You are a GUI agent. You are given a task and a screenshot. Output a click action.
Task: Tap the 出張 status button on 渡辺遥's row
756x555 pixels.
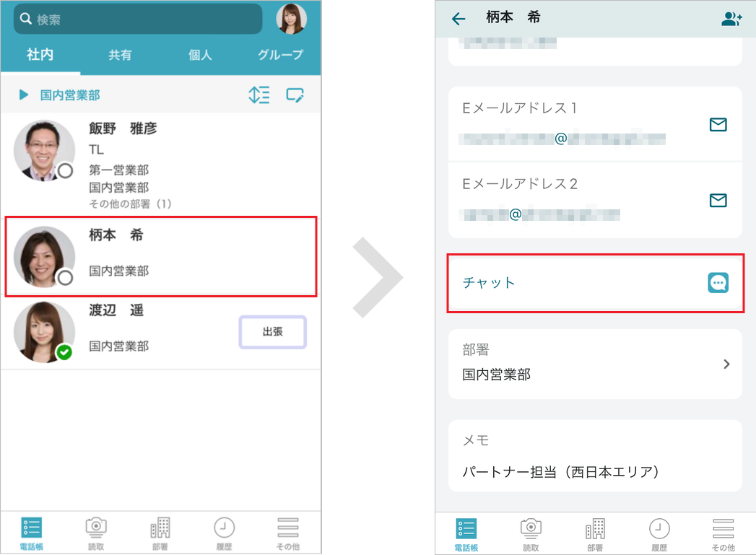[x=272, y=332]
